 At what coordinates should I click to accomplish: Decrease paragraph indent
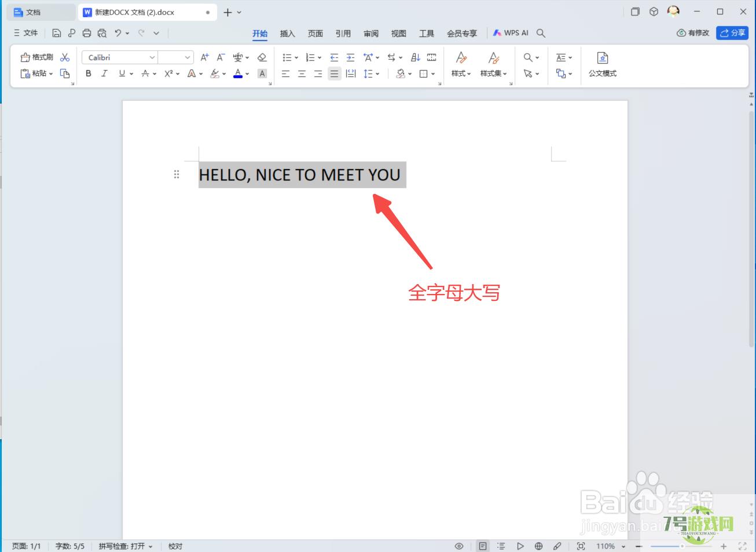[x=334, y=57]
